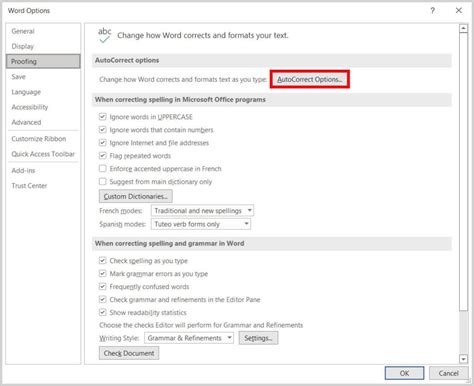Toggle Ignore words in UPPERCASE checkbox
Image resolution: width=474 pixels, height=386 pixels.
coord(102,117)
